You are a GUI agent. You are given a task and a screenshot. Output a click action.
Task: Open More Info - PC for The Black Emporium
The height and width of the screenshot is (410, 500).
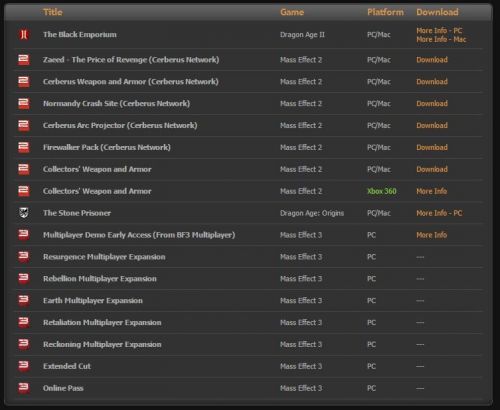[439, 31]
